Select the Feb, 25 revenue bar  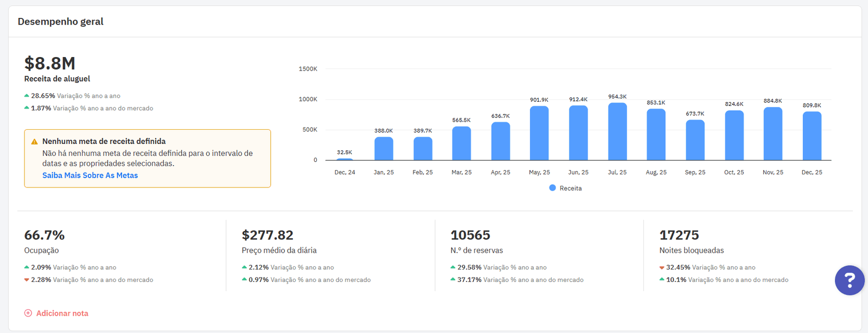[423, 148]
